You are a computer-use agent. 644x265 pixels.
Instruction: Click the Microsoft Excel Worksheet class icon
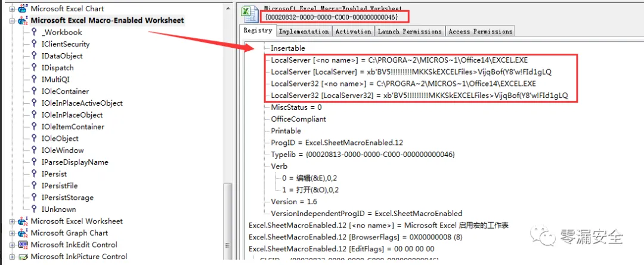pos(22,221)
